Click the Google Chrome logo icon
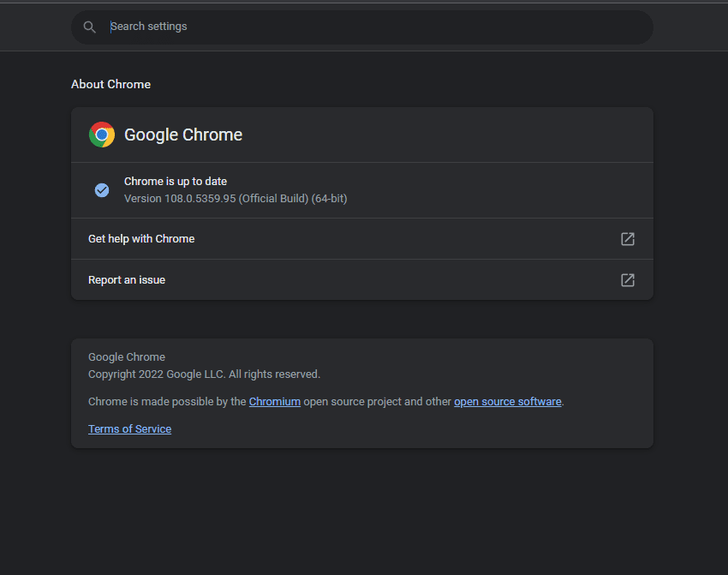This screenshot has height=575, width=728. [102, 135]
